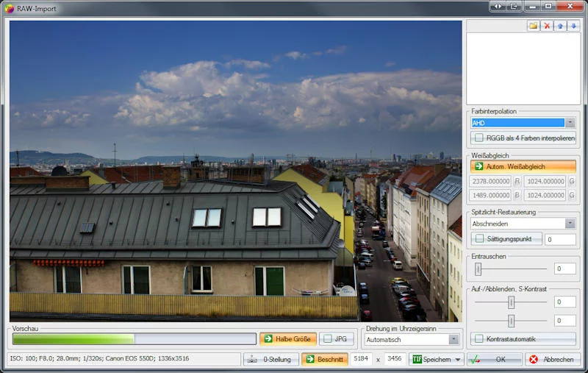
Task: Click the red value field 2378.000000
Action: 491,181
